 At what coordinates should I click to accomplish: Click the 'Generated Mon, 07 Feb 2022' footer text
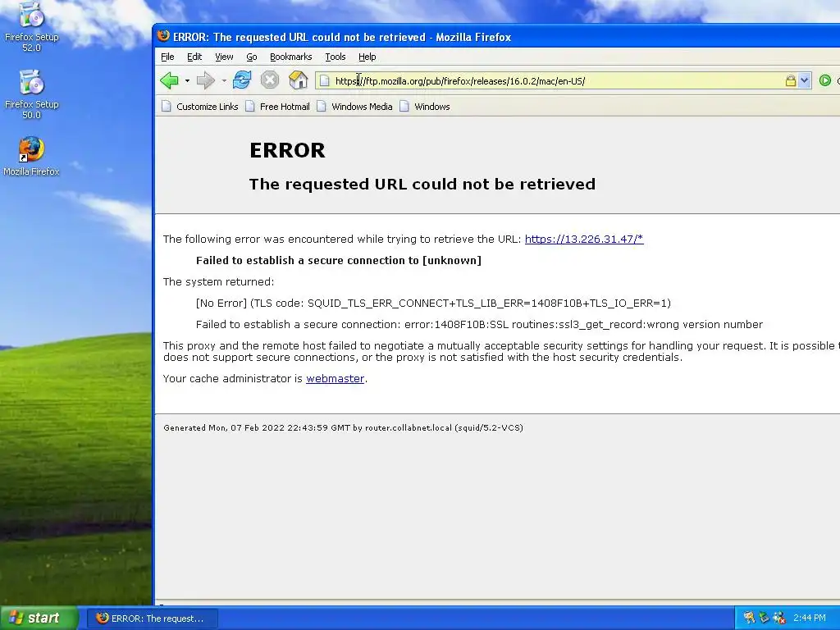(x=344, y=427)
